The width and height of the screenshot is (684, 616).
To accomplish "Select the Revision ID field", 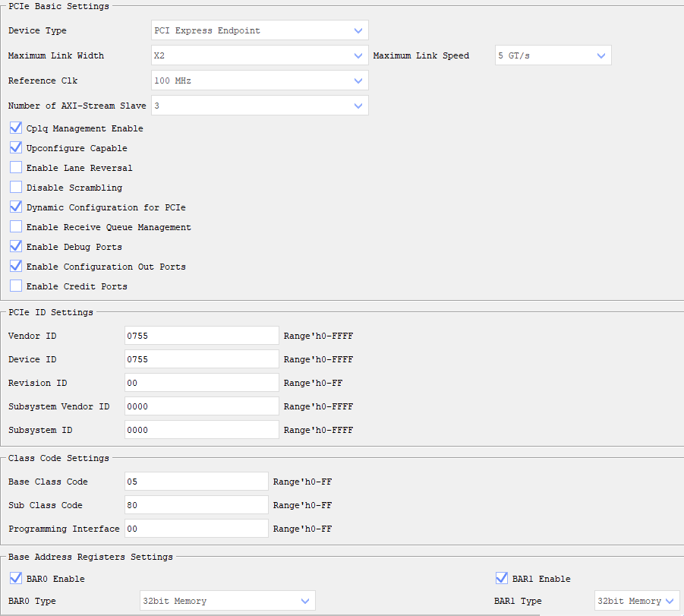I will pos(201,383).
